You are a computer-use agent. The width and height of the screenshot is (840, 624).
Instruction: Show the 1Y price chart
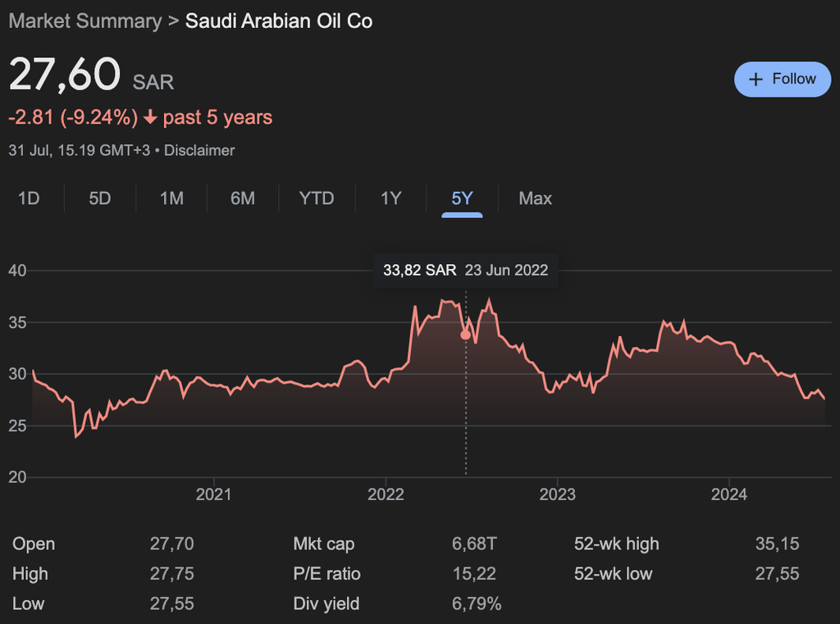click(390, 198)
